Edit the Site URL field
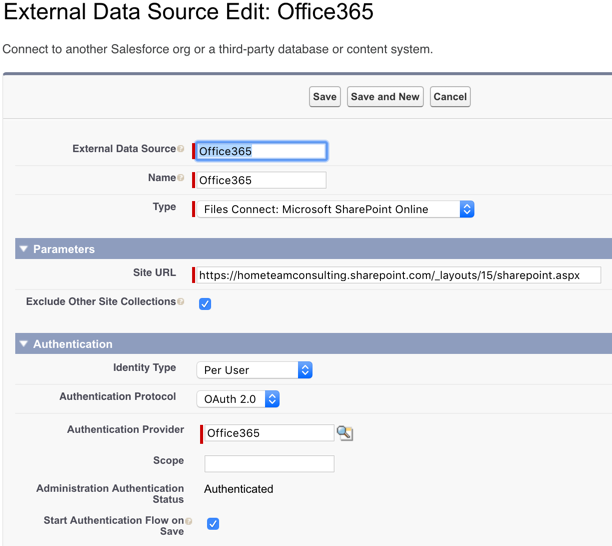This screenshot has width=612, height=546. (x=399, y=275)
